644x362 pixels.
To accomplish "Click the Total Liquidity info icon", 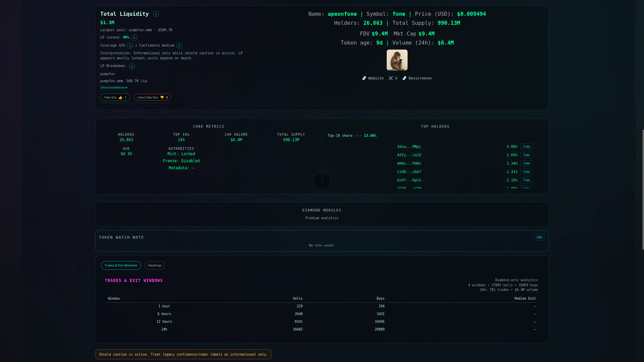I will (156, 14).
